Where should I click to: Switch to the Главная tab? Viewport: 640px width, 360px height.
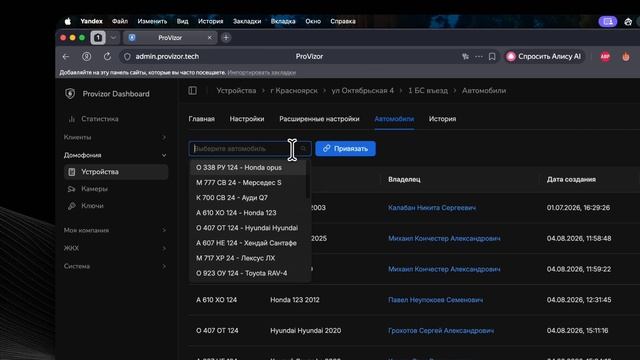202,119
